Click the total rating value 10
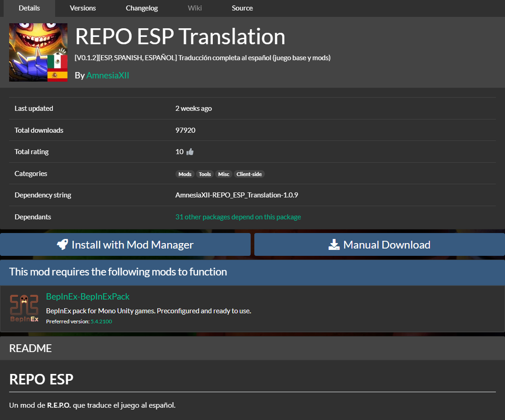This screenshot has height=420, width=505. pyautogui.click(x=180, y=152)
